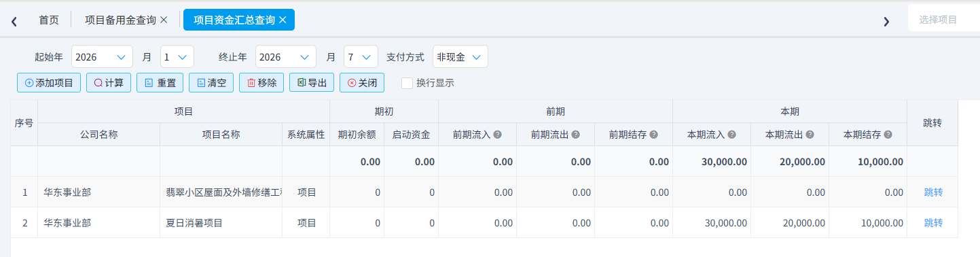Image resolution: width=980 pixels, height=257 pixels.
Task: Switch to the 项目备用金查询 tab
Action: pos(120,20)
